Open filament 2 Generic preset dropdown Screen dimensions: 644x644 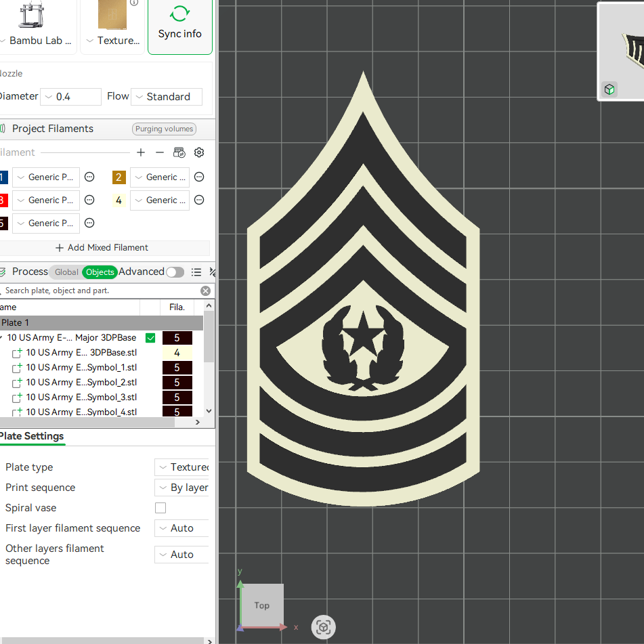[x=160, y=177]
